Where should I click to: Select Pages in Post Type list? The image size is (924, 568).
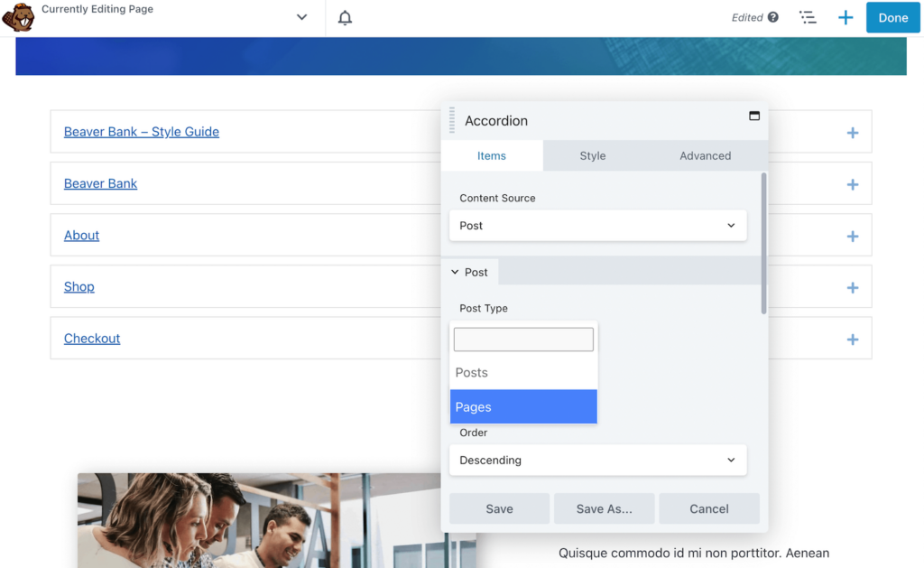pos(523,407)
